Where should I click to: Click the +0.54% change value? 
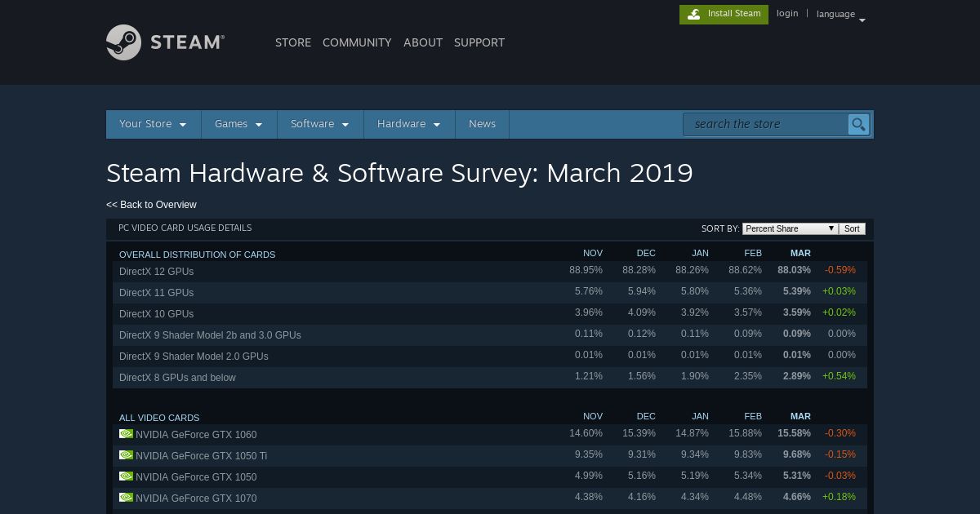[x=839, y=376]
